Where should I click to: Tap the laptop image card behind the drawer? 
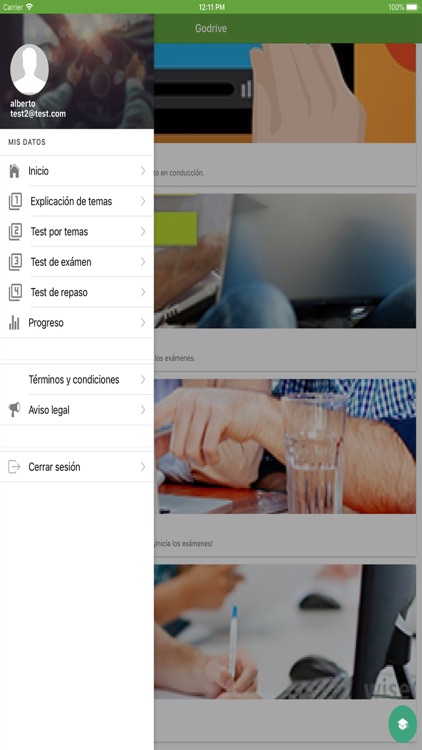click(285, 261)
